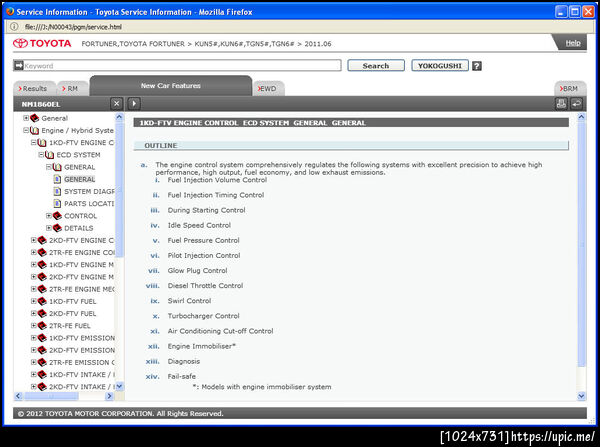Viewport: 600px width, 447px height.
Task: Switch to the Results tab
Action: point(34,88)
